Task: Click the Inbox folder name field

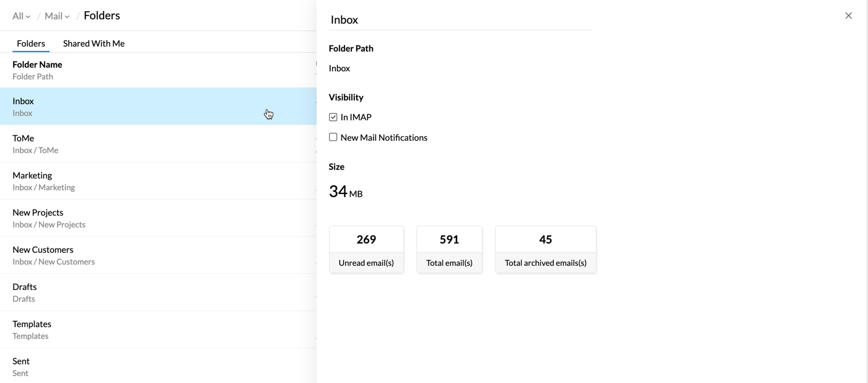Action: coord(459,20)
